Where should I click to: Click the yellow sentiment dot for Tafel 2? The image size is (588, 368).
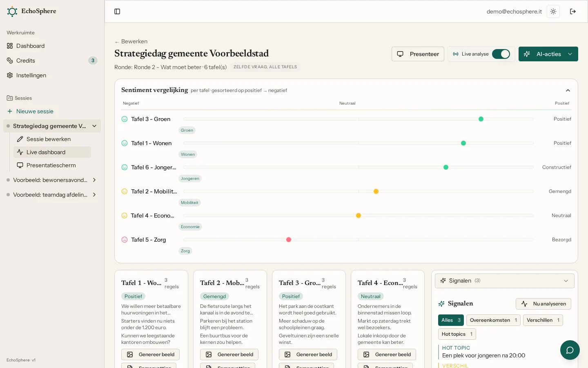coord(376,191)
